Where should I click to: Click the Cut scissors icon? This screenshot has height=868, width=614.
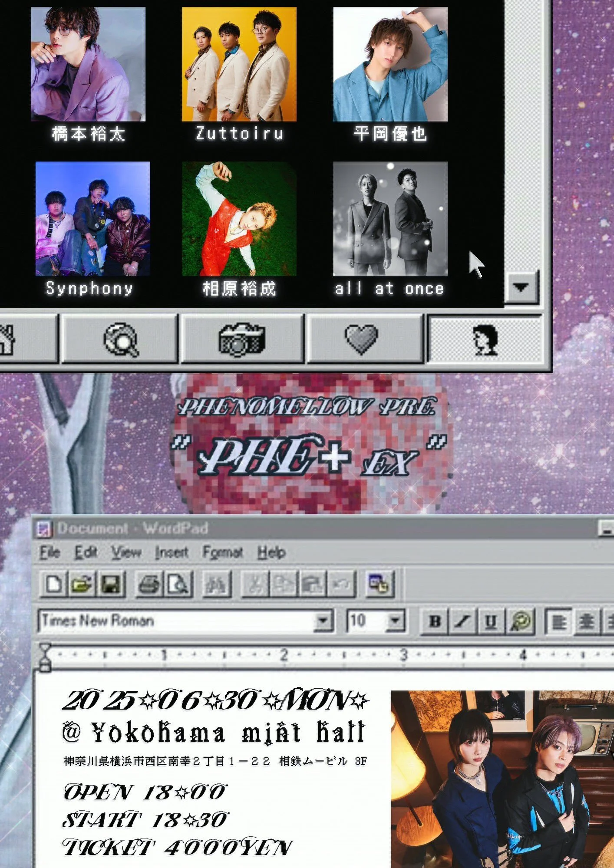click(255, 584)
